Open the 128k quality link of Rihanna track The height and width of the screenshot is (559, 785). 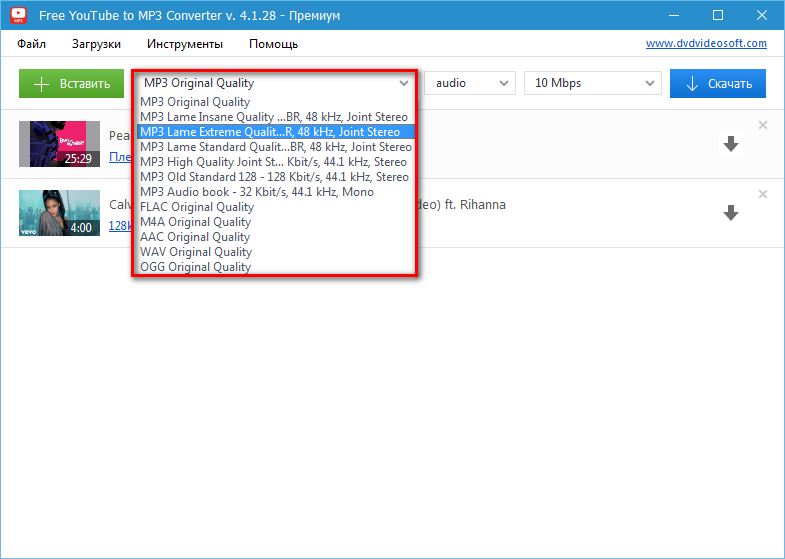120,226
